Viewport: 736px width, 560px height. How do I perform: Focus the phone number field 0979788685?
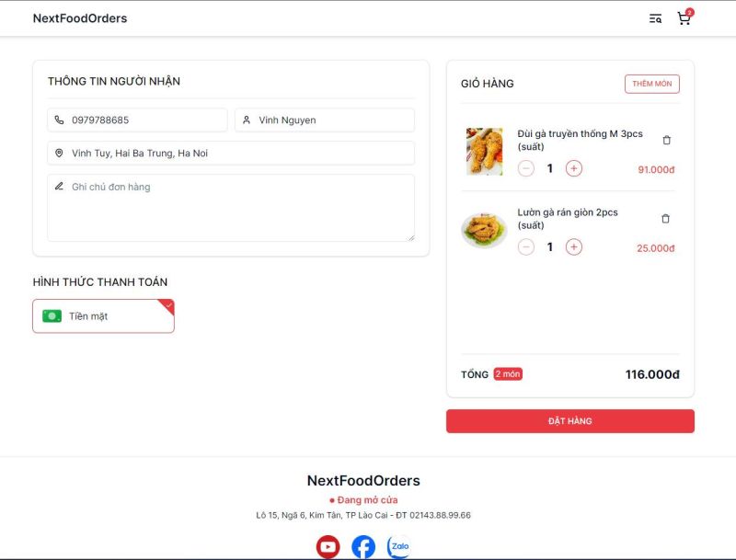tap(137, 120)
